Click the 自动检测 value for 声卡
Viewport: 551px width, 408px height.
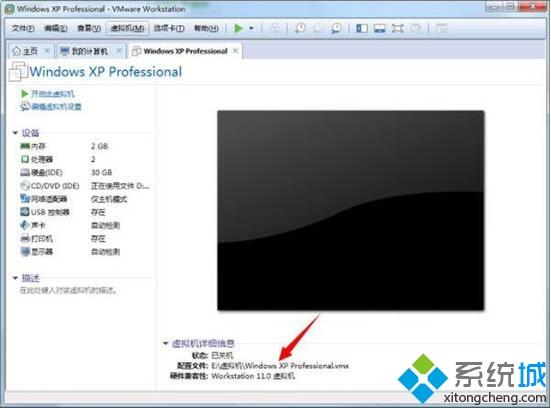pyautogui.click(x=105, y=225)
